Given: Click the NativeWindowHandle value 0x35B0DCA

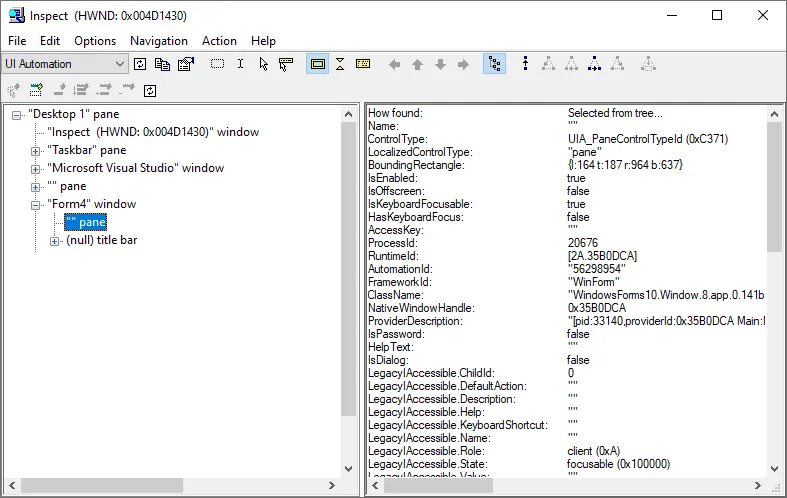Looking at the screenshot, I should tap(597, 308).
